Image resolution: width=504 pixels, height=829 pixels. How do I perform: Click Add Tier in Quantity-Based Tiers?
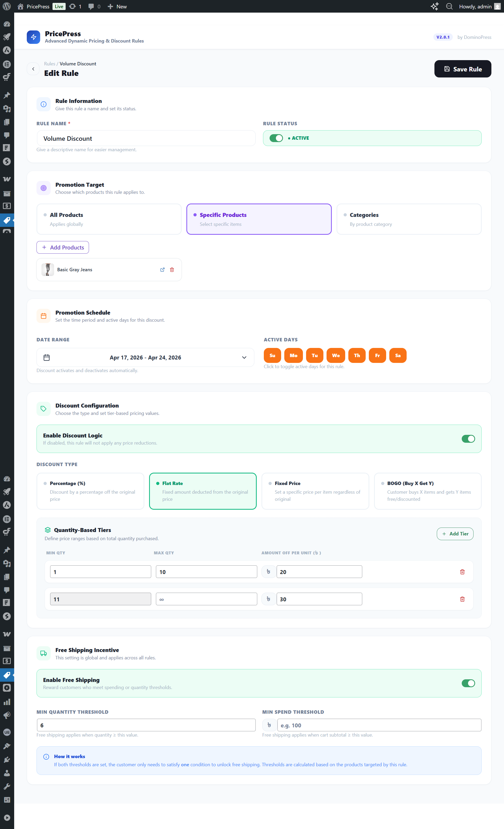click(455, 534)
